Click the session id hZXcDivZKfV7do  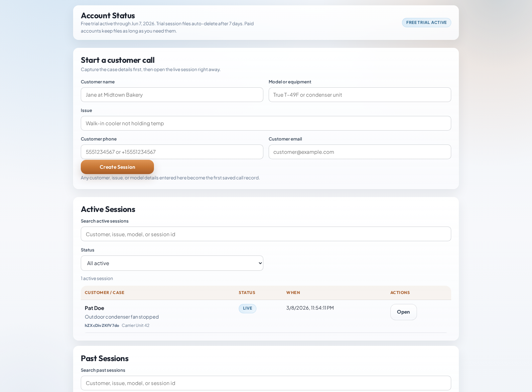[x=102, y=326]
